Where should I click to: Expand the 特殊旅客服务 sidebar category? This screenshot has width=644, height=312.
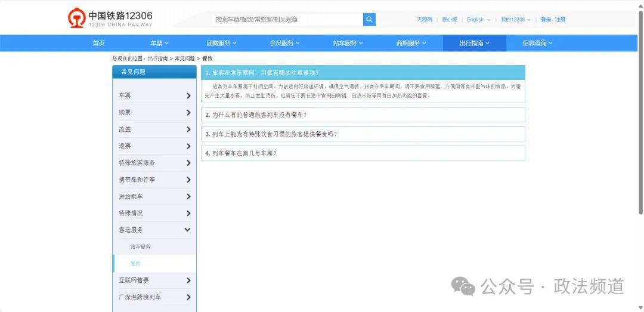coord(155,163)
